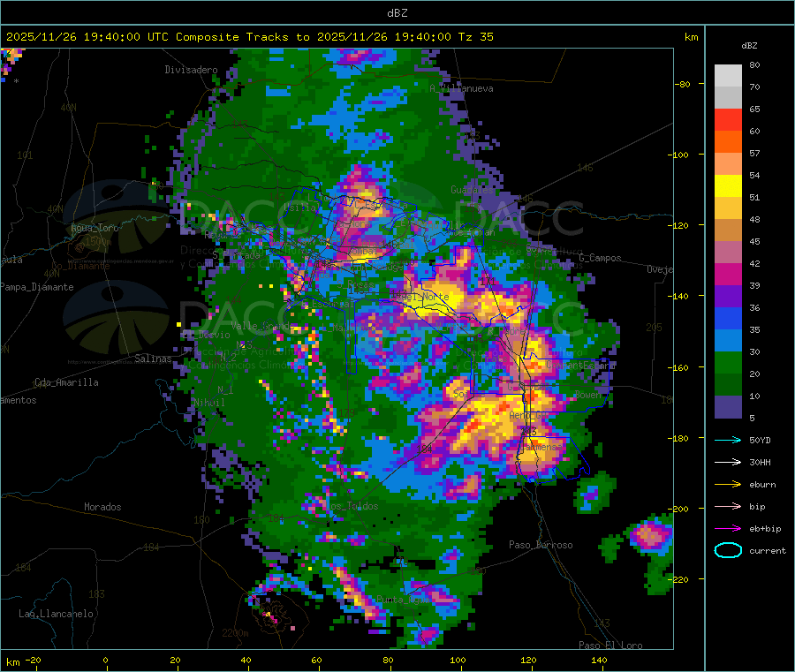Click the Lag.Llancanelo place label

pos(56,614)
